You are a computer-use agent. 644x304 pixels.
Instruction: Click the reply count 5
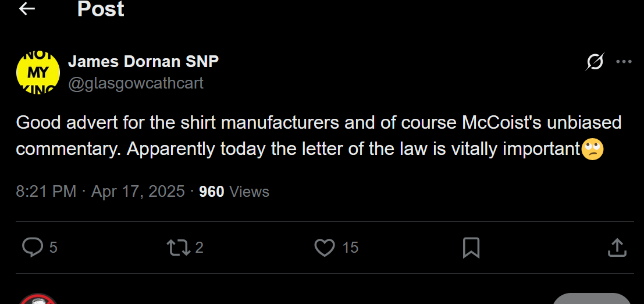[x=53, y=248]
